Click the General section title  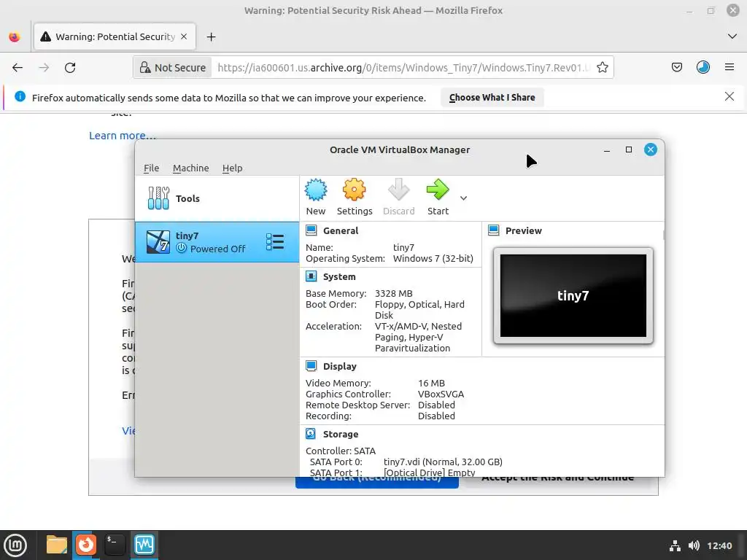341,230
